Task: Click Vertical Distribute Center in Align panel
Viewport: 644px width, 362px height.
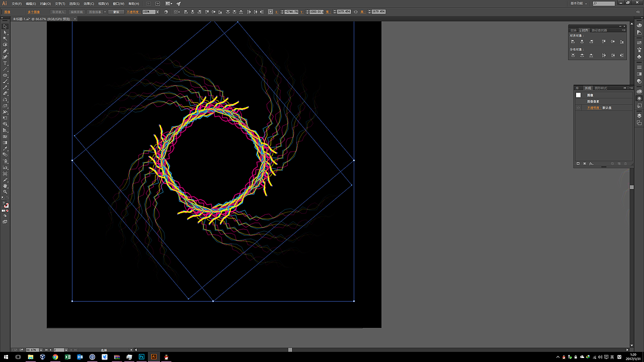Action: (x=582, y=55)
